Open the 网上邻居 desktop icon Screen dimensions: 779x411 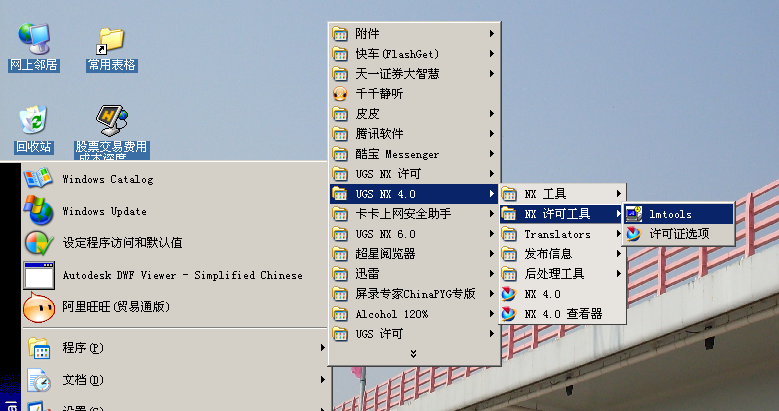34,39
